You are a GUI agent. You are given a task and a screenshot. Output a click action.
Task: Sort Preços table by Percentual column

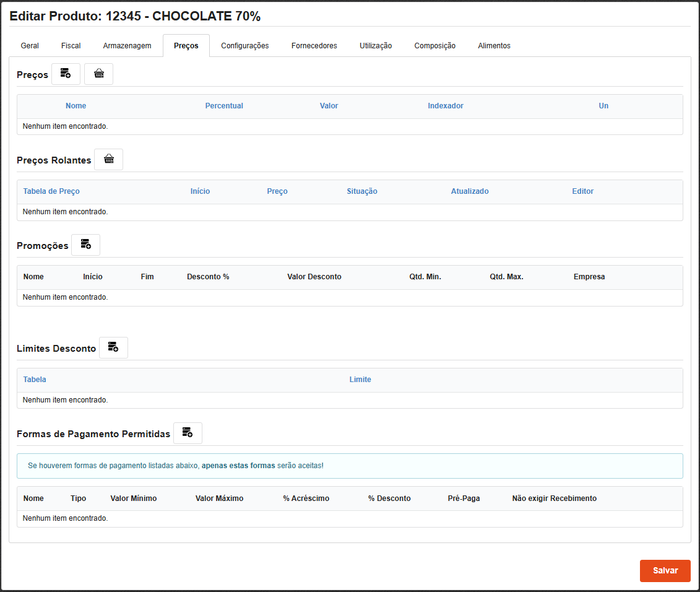click(224, 106)
